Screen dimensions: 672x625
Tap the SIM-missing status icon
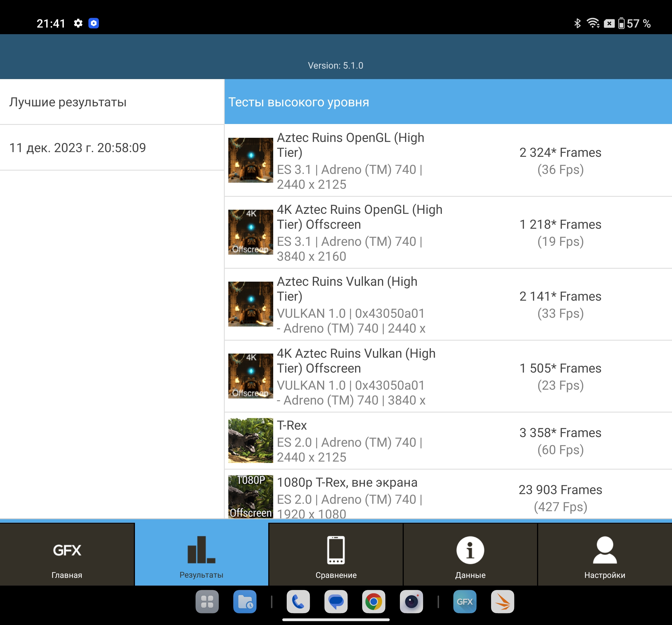(x=609, y=23)
